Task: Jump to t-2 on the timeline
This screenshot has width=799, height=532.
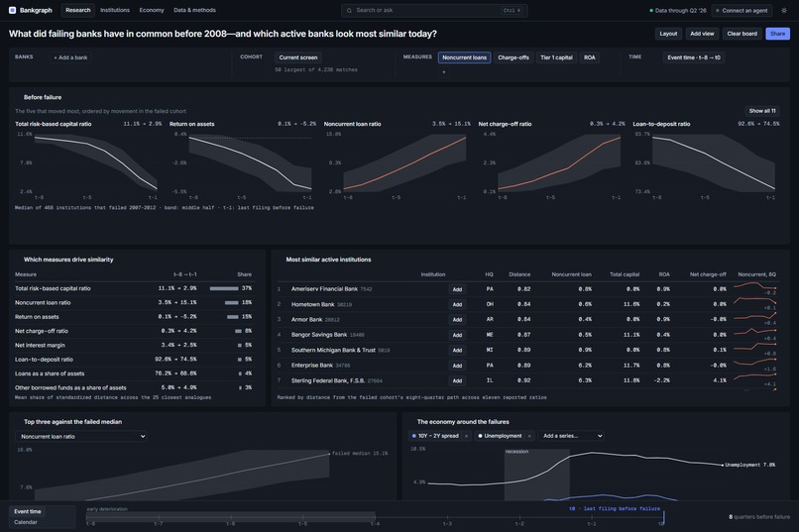Action: click(x=519, y=523)
